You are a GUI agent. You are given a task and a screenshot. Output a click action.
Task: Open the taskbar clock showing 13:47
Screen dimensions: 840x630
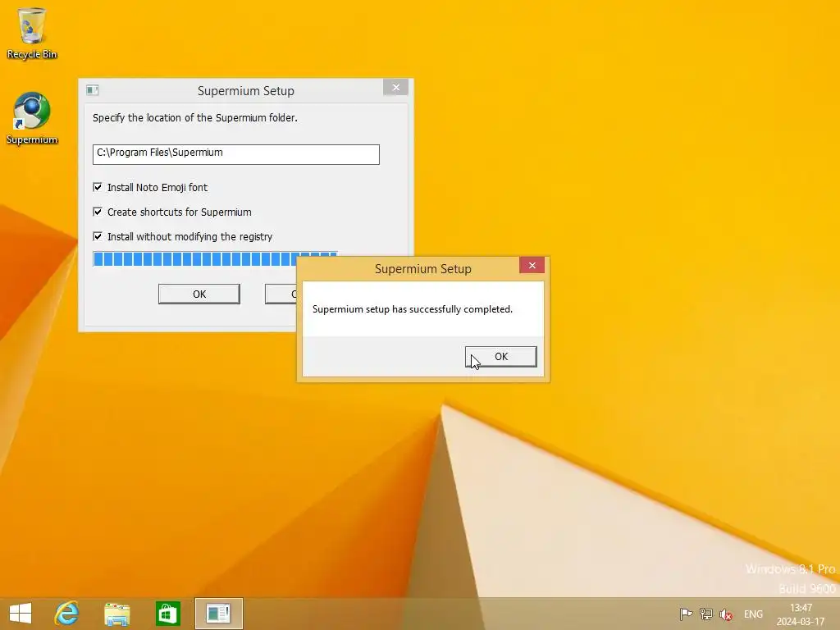point(801,614)
